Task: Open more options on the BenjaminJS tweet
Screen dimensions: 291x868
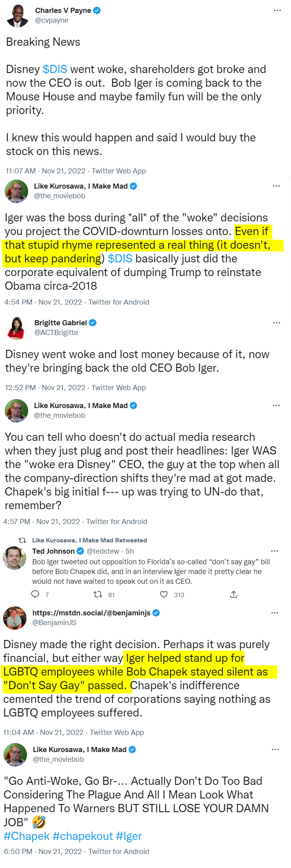Action: pos(275,613)
